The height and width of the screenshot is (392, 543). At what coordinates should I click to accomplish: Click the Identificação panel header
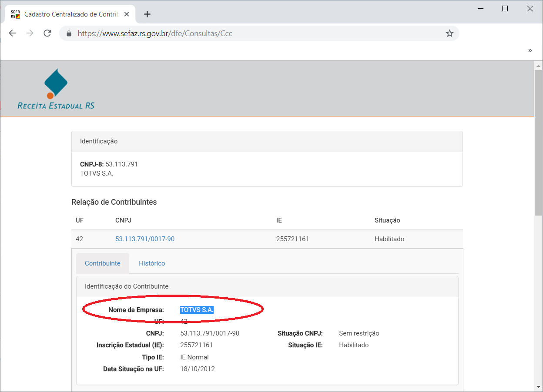(267, 141)
